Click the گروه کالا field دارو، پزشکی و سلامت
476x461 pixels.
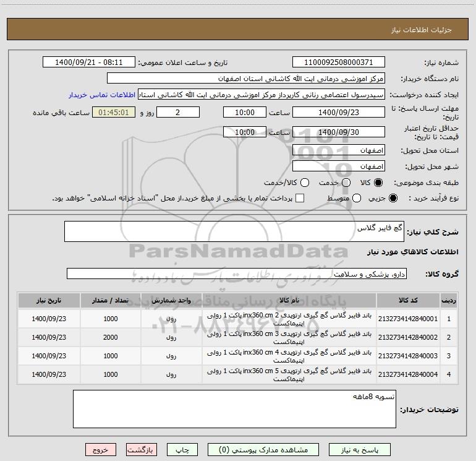[x=237, y=274]
